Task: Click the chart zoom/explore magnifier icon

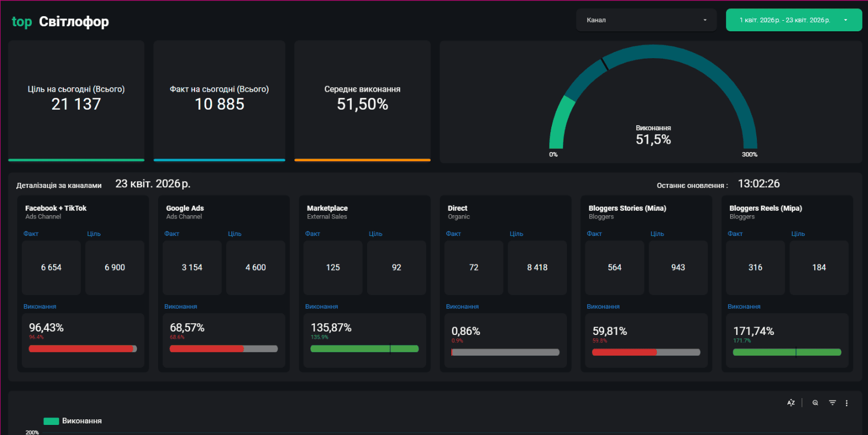Action: click(815, 403)
